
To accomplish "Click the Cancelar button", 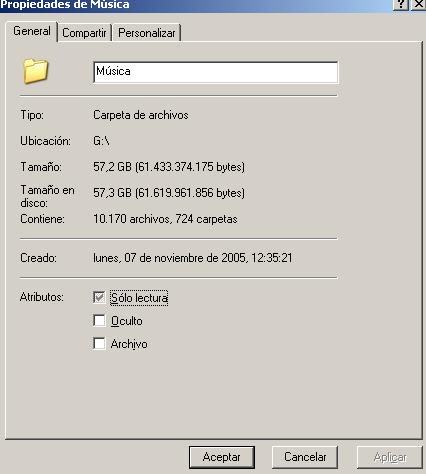I will point(305,457).
